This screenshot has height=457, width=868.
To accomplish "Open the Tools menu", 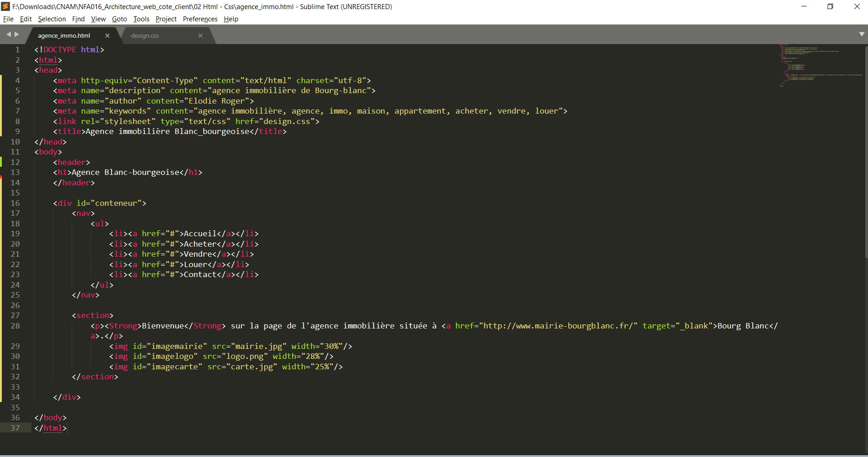I will click(141, 19).
